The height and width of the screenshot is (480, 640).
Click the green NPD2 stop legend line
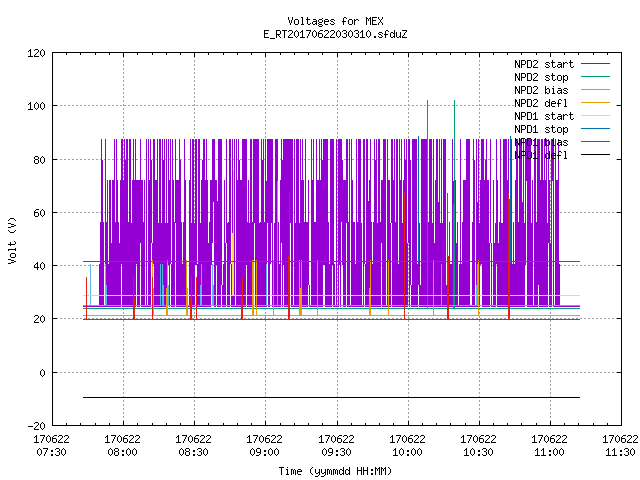(595, 77)
